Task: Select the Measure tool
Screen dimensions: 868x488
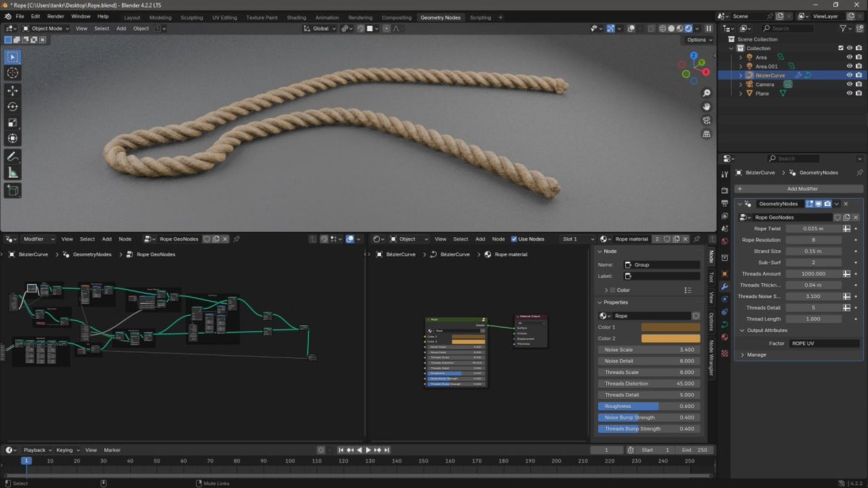Action: pos(12,172)
